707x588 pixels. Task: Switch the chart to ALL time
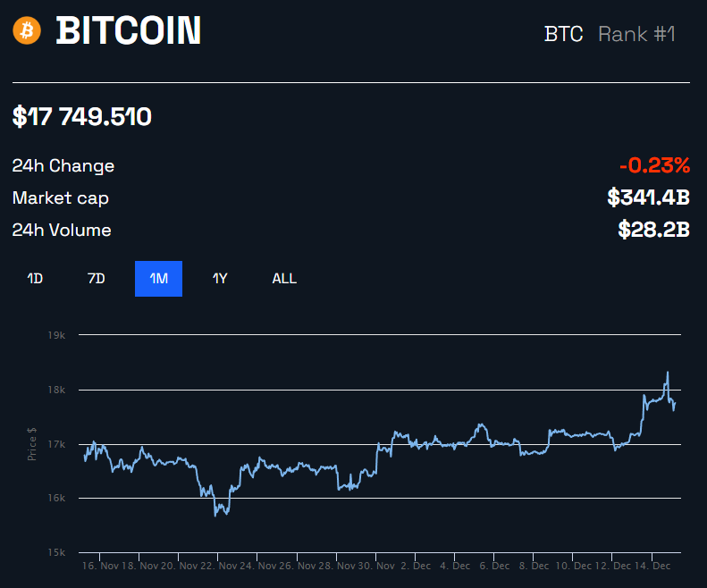(284, 279)
